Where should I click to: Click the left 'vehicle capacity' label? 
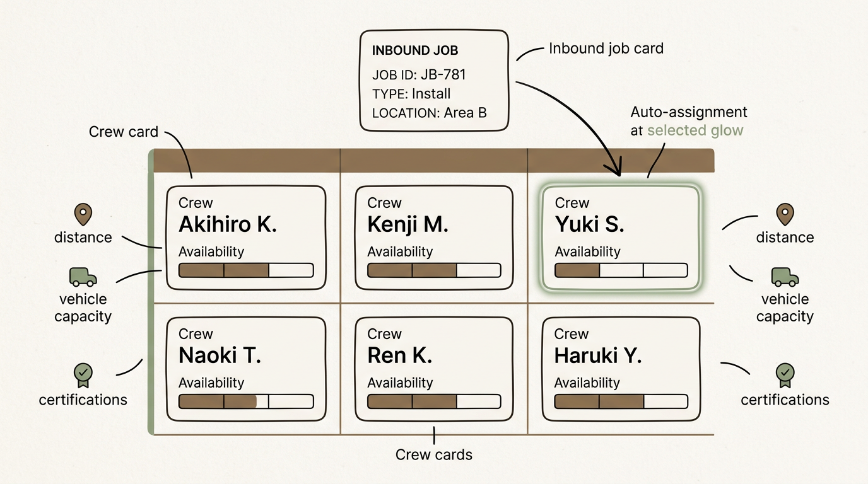pos(83,308)
